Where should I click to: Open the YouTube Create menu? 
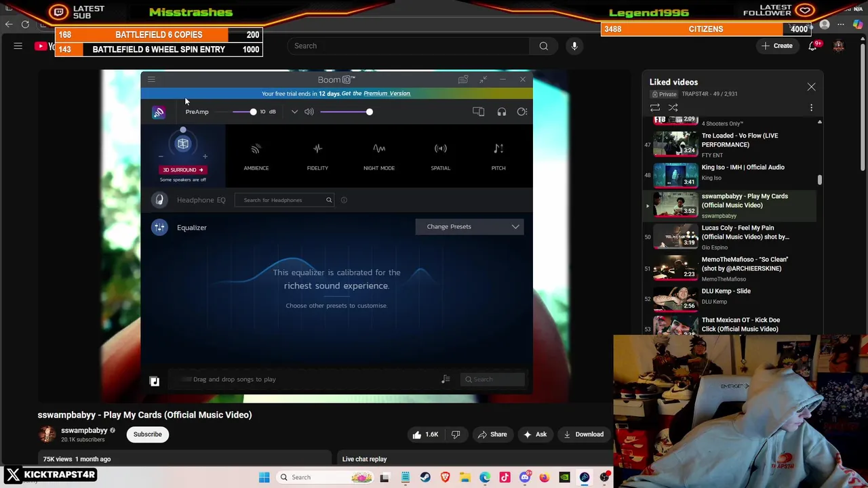(x=776, y=46)
